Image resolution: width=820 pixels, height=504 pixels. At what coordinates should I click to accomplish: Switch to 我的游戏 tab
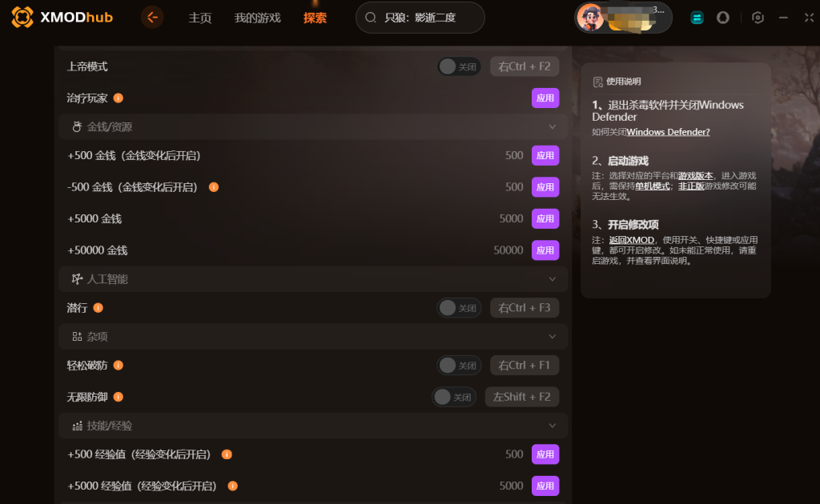(x=257, y=18)
